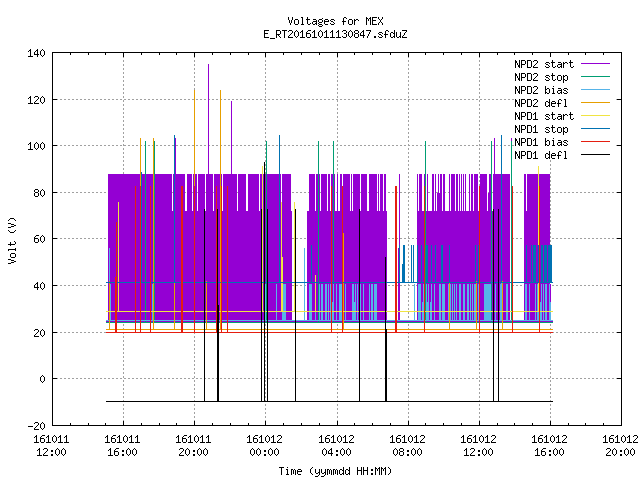Select the NPD1 defl legend label
Screen dimensions: 640x480
coord(541,155)
